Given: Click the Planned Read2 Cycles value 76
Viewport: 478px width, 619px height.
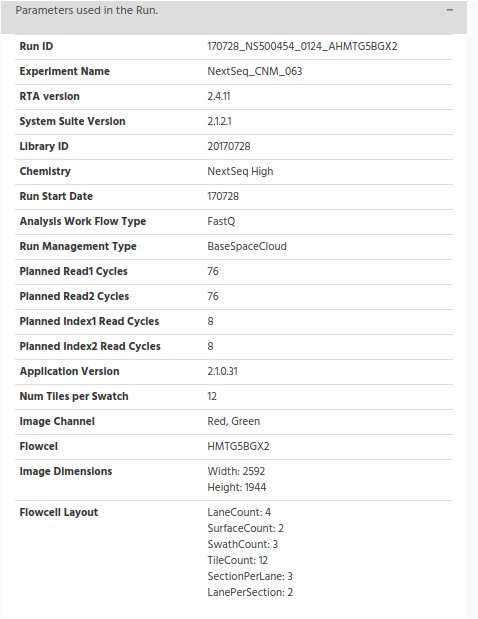Looking at the screenshot, I should pyautogui.click(x=213, y=296).
